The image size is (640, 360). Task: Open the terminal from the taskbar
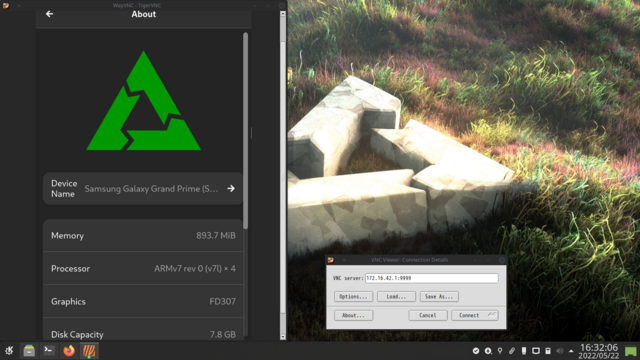pyautogui.click(x=49, y=350)
